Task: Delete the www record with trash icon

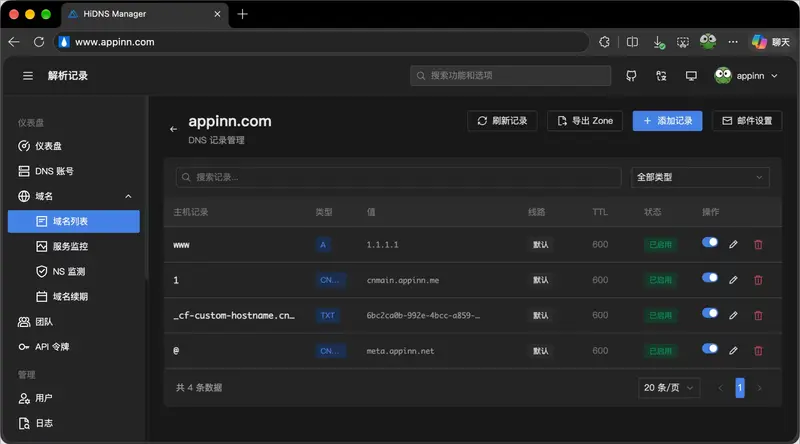Action: click(758, 244)
